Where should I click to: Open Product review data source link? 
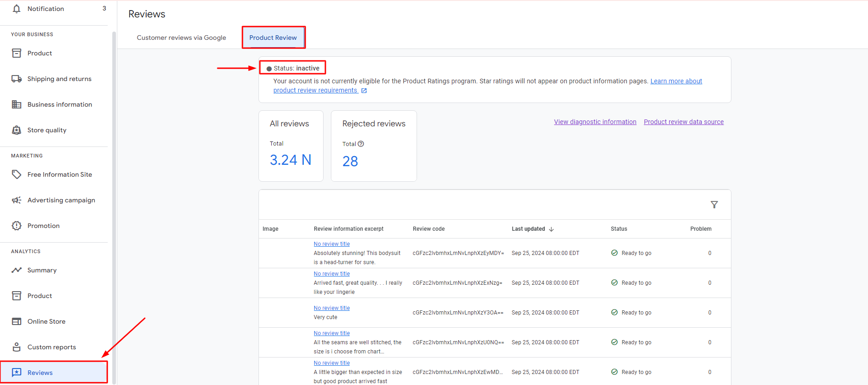684,122
